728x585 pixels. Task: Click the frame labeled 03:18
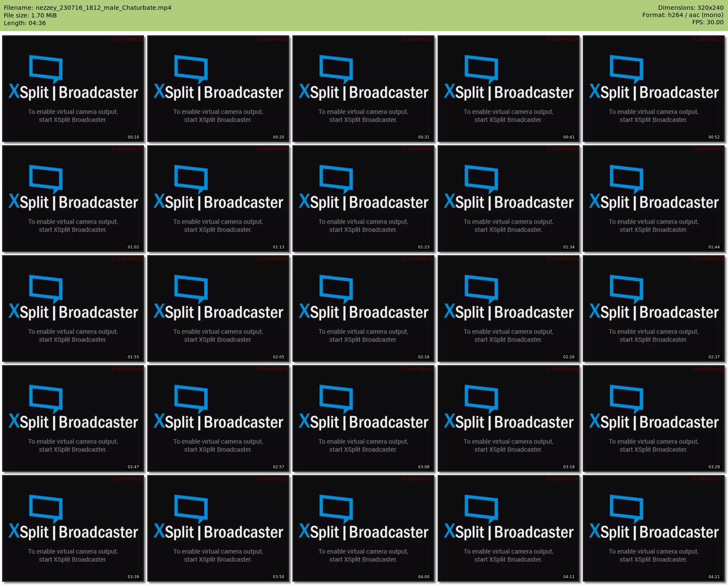509,418
